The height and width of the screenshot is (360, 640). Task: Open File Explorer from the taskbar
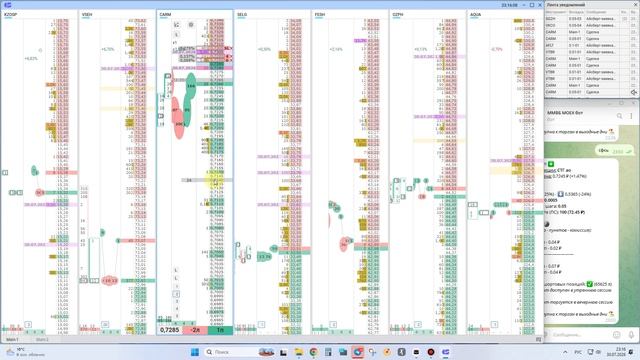pos(299,352)
